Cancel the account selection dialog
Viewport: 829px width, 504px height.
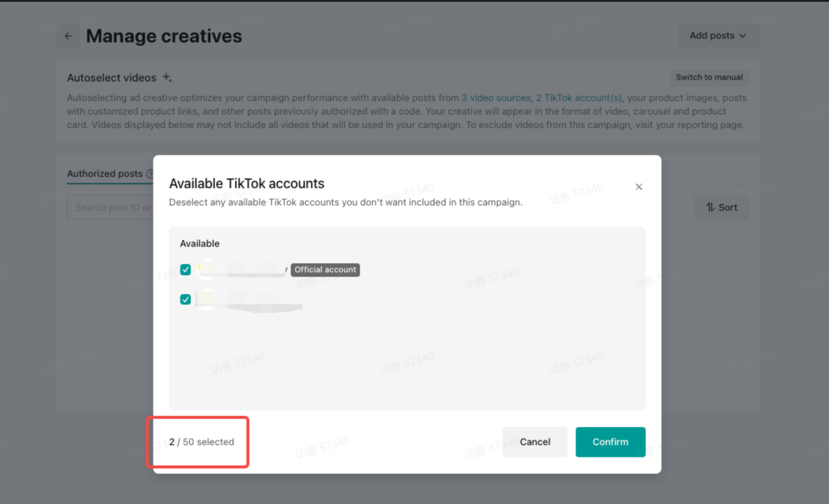pyautogui.click(x=535, y=442)
